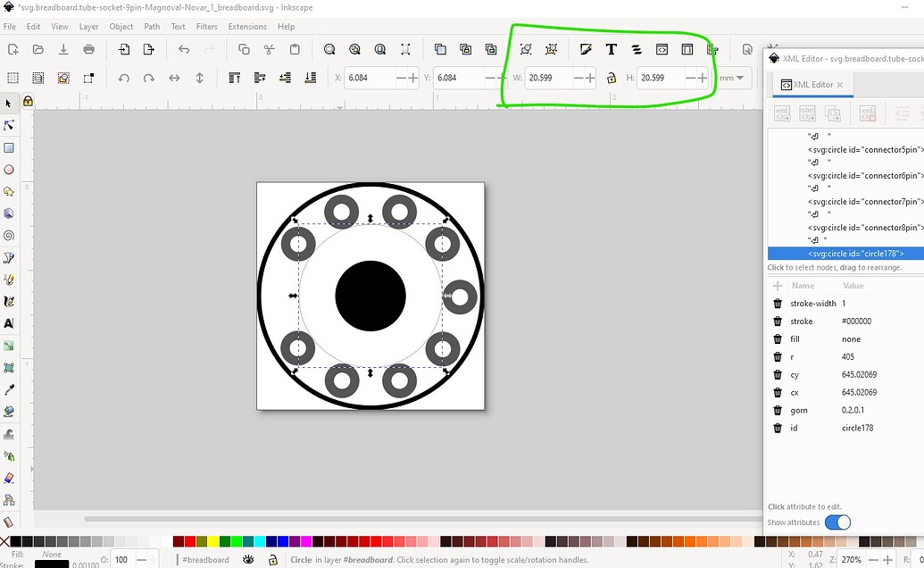The height and width of the screenshot is (568, 924).
Task: Select the Text tool in toolbox
Action: pyautogui.click(x=9, y=323)
